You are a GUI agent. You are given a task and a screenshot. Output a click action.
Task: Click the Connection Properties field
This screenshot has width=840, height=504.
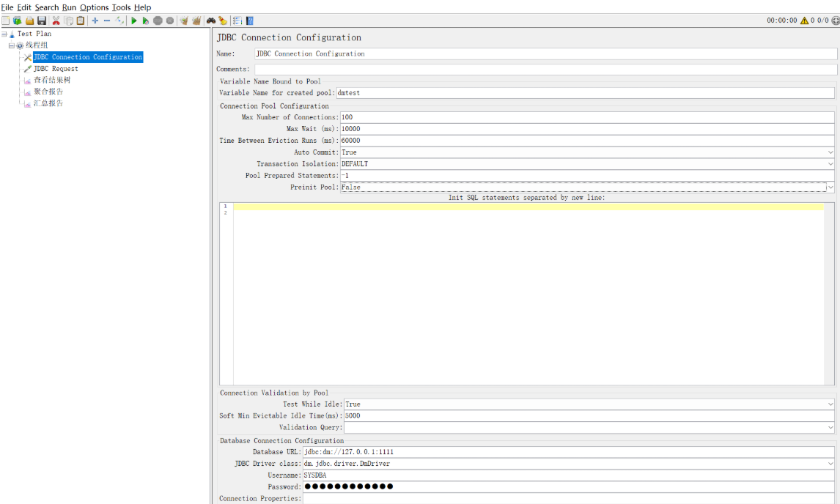568,499
